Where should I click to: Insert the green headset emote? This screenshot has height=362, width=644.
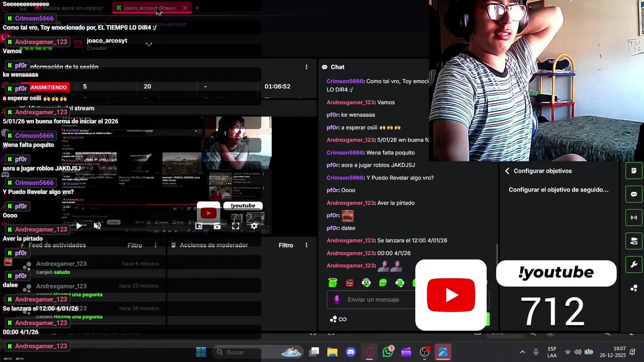[x=400, y=283]
